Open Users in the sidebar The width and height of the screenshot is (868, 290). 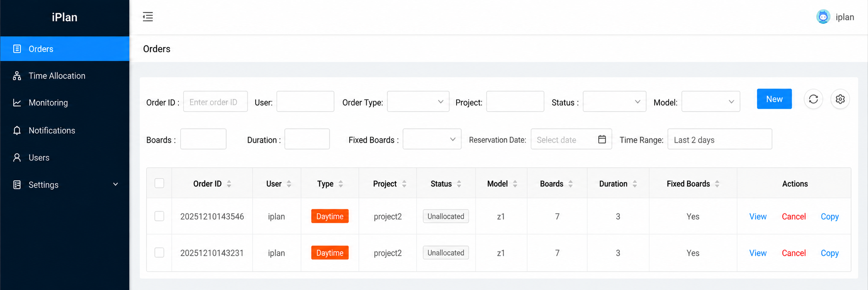tap(65, 158)
